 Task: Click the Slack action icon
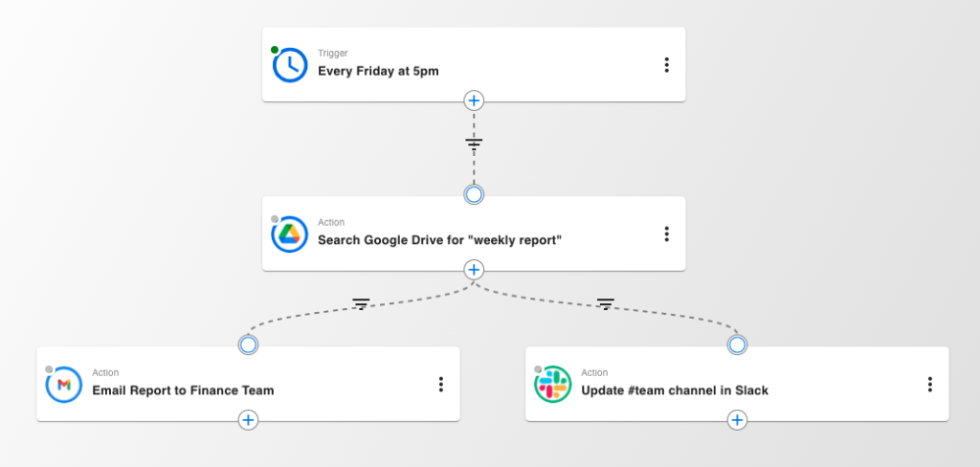[552, 385]
